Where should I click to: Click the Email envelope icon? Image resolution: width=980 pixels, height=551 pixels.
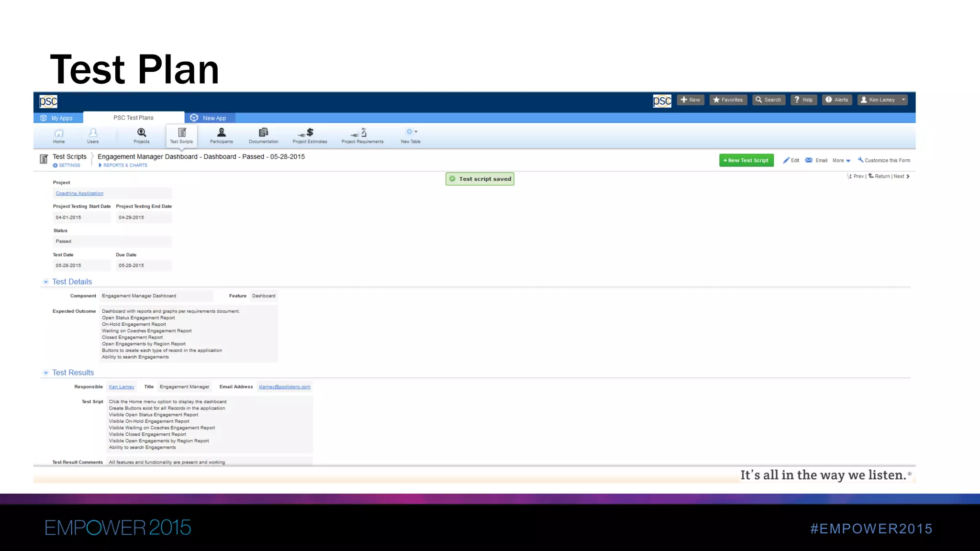(x=809, y=160)
